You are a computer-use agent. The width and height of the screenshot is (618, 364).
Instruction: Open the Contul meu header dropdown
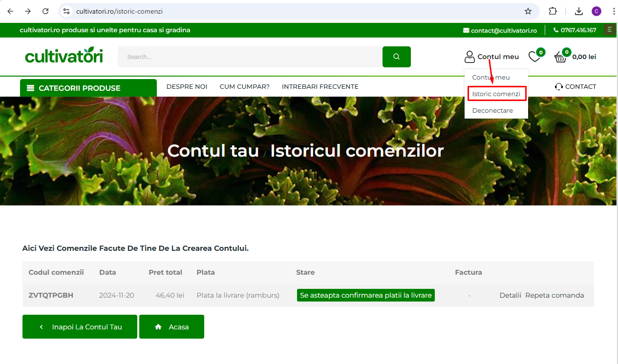(498, 57)
